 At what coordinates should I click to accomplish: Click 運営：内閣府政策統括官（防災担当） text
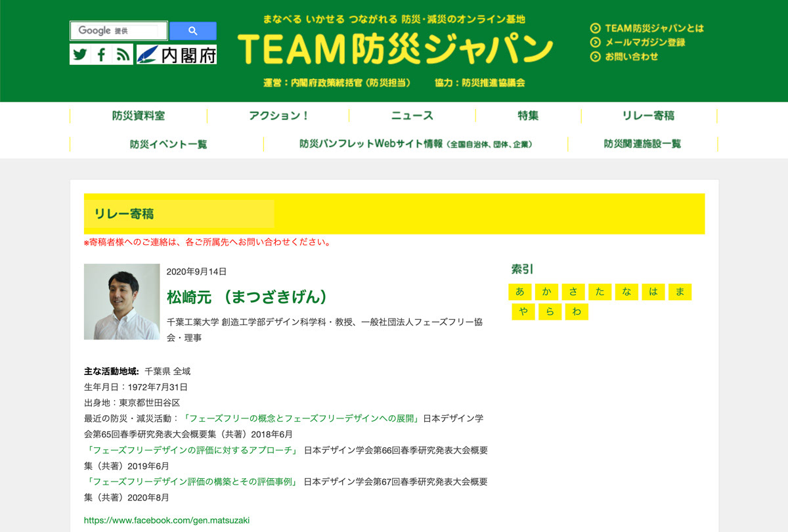[x=337, y=83]
